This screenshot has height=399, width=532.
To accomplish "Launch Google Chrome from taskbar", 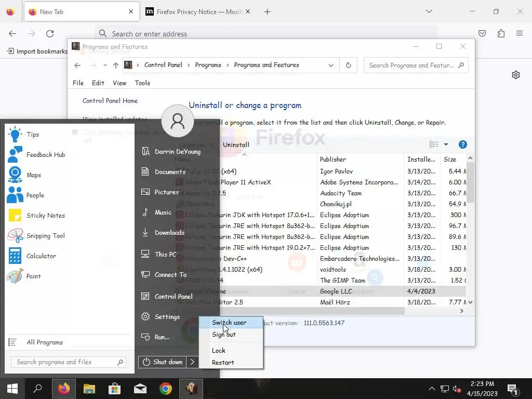I will click(166, 389).
